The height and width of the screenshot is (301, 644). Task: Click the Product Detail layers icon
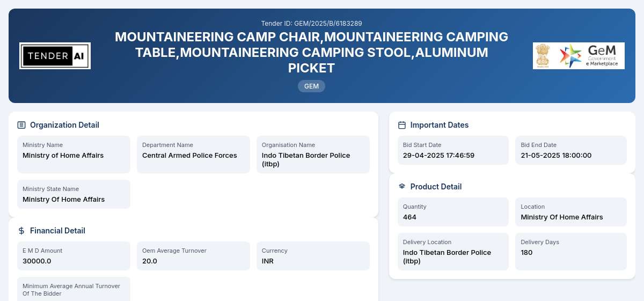click(x=402, y=187)
